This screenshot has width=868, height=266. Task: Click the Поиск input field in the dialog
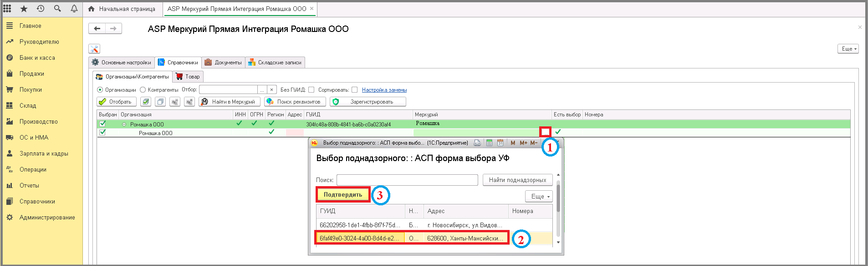407,180
